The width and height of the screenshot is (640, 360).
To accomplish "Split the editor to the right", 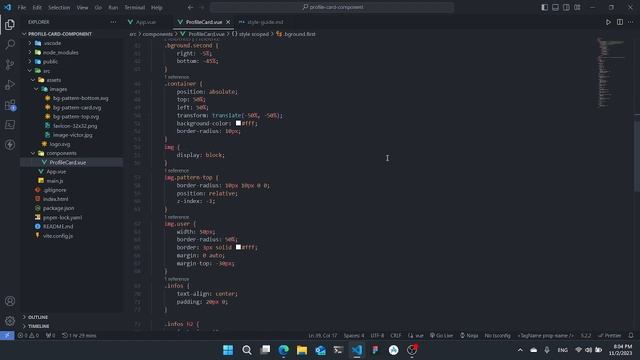I will 620,22.
